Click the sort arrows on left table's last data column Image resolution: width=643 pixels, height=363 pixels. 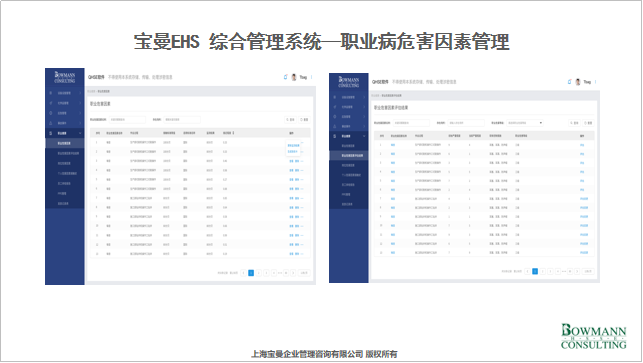233,133
